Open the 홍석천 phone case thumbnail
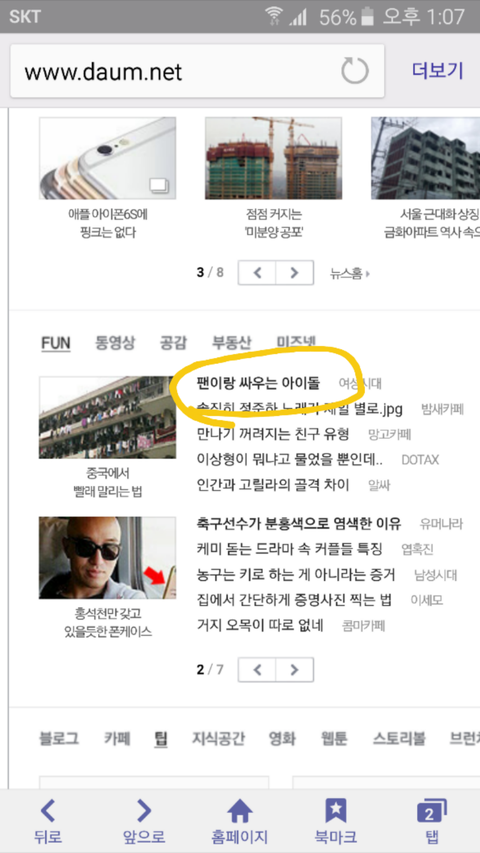Viewport: 480px width, 853px height. [x=107, y=558]
